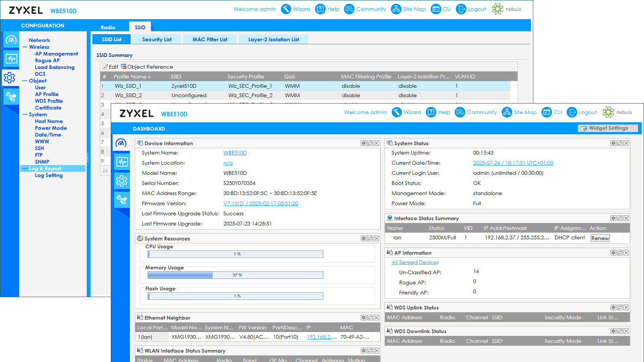Select WDS Profile in the tree
Viewport: 644px width, 362px height.
[x=49, y=101]
